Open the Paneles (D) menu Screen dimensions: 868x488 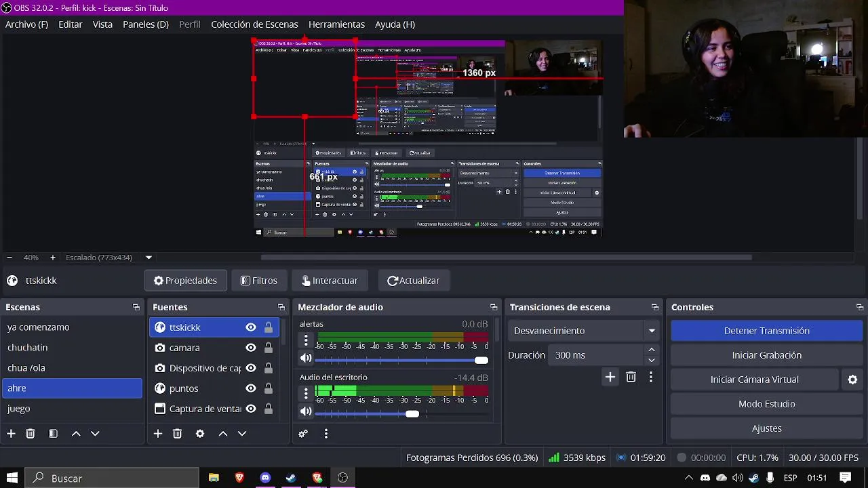[146, 24]
